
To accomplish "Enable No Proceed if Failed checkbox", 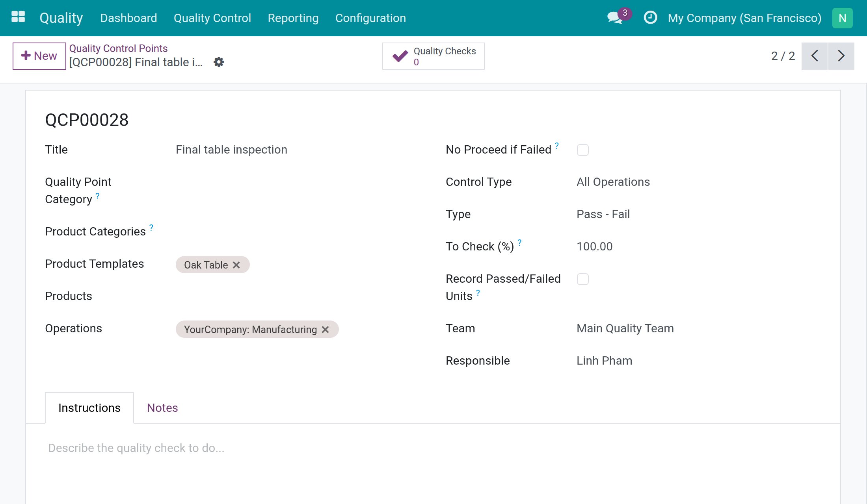I will (x=583, y=150).
